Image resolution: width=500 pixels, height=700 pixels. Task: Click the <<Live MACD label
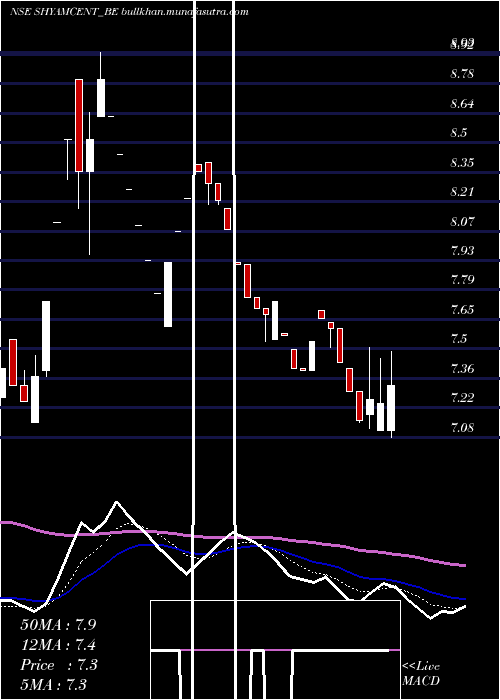pos(421,674)
